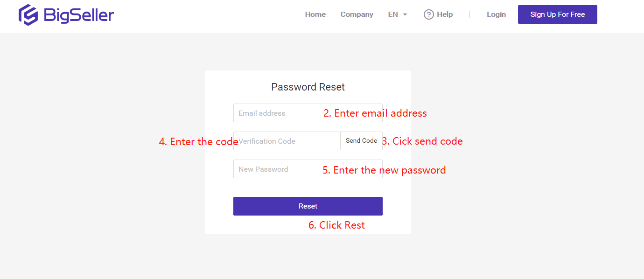This screenshot has height=279, width=644.
Task: Click the red '5. Enter the new password' annotation
Action: click(384, 170)
